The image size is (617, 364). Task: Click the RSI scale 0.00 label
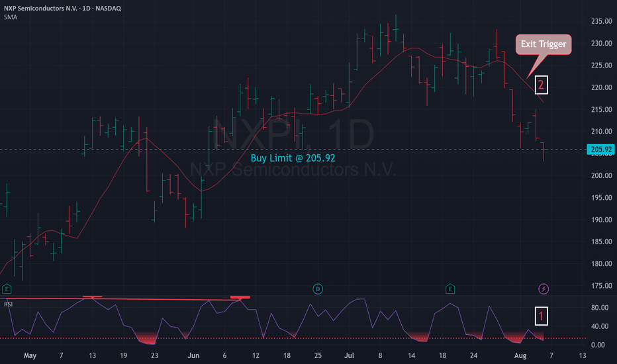598,345
